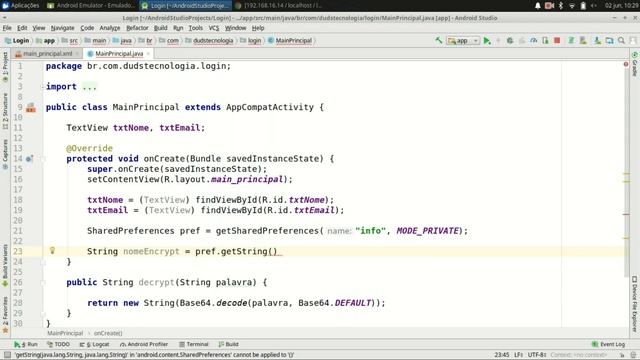Image resolution: width=640 pixels, height=360 pixels.
Task: Open the Navigate menu
Action: 62,28
